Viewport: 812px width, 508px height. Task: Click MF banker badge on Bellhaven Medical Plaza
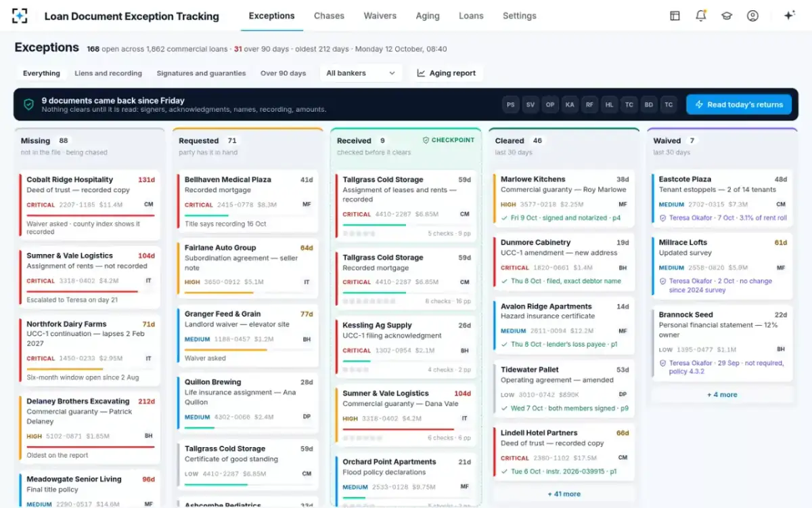pyautogui.click(x=307, y=204)
